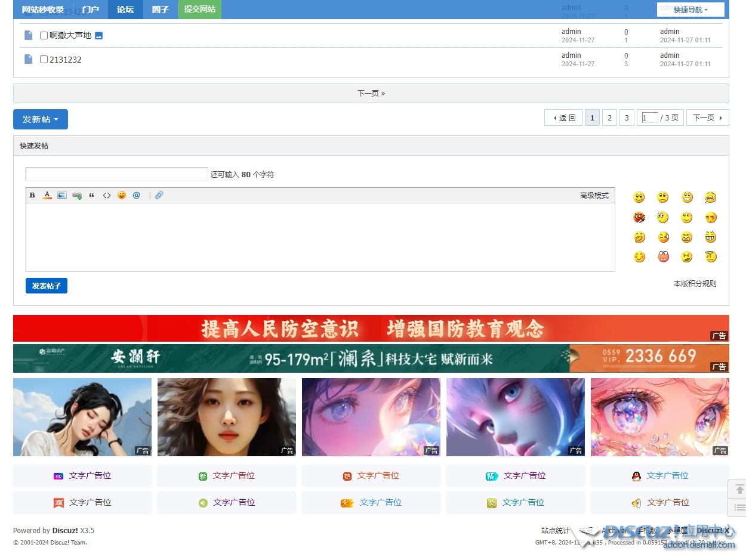Insert code block using angle brackets icon
Viewport: 746px width, 560px height.
(107, 196)
